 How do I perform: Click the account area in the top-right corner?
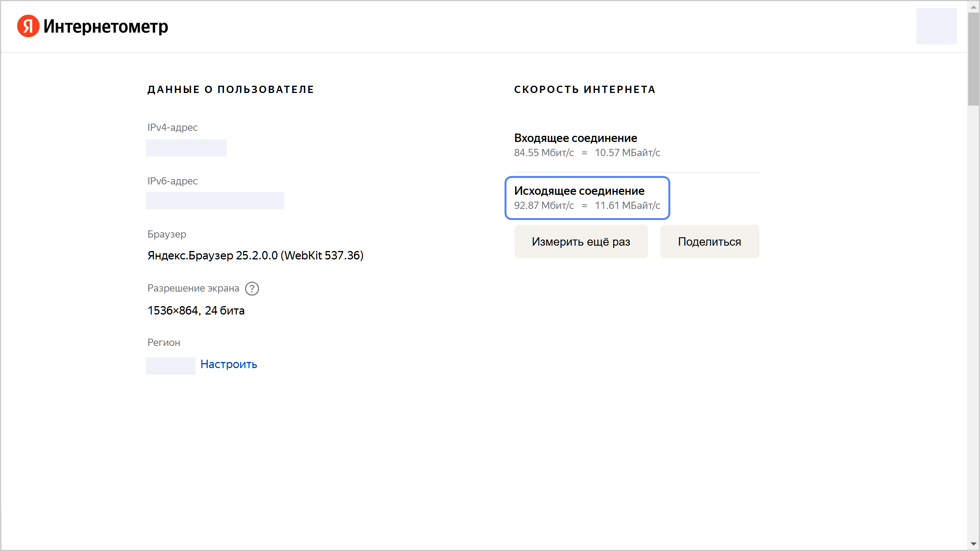tap(936, 26)
